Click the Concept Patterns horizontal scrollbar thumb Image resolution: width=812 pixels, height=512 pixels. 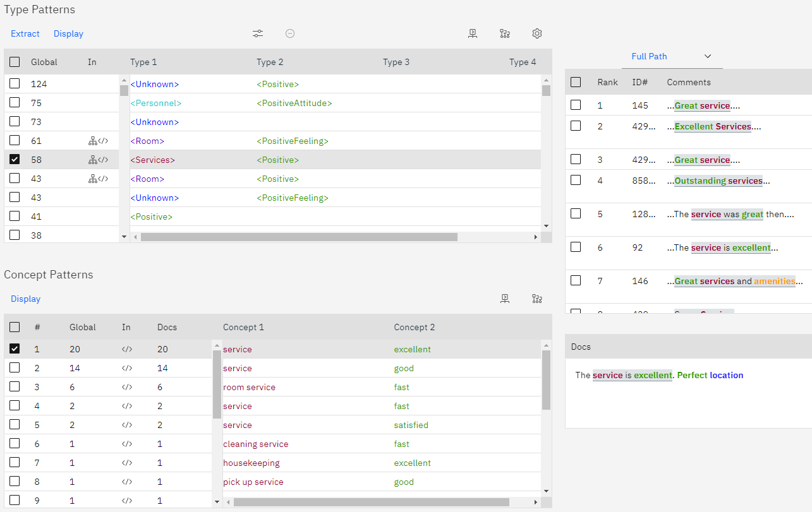click(372, 502)
